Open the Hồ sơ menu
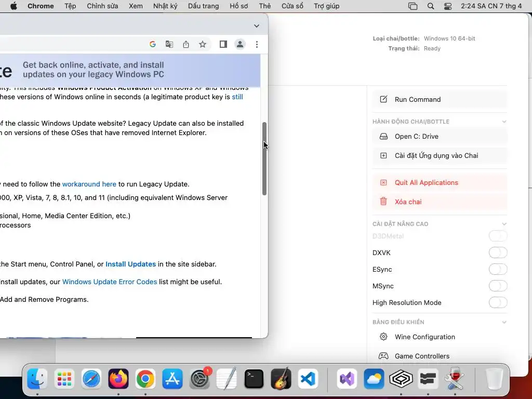The height and width of the screenshot is (399, 532). click(239, 6)
